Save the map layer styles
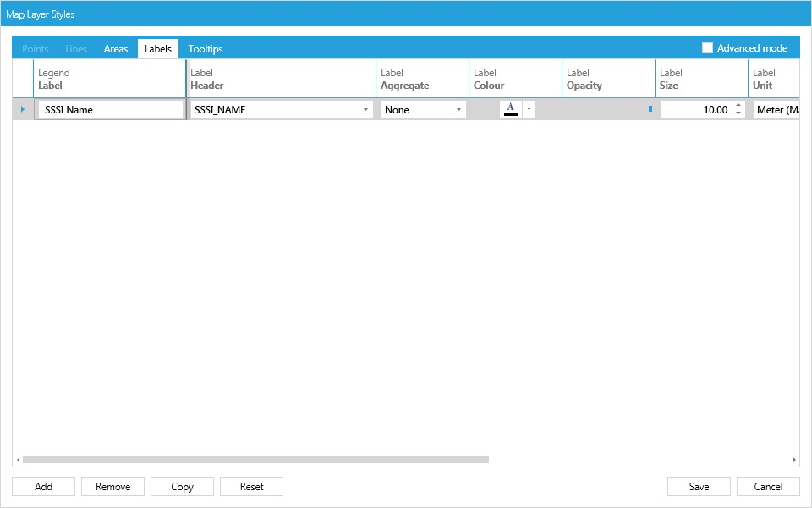Viewport: 812px width, 508px height. (698, 486)
